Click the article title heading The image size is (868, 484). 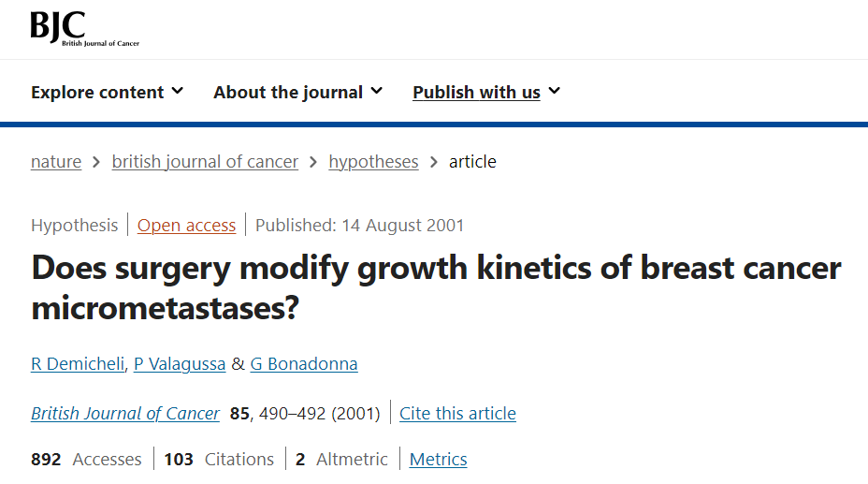coord(436,287)
